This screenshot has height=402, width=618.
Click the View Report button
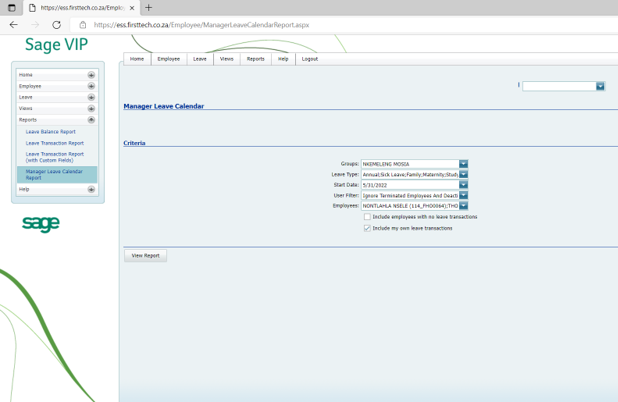[x=145, y=256]
